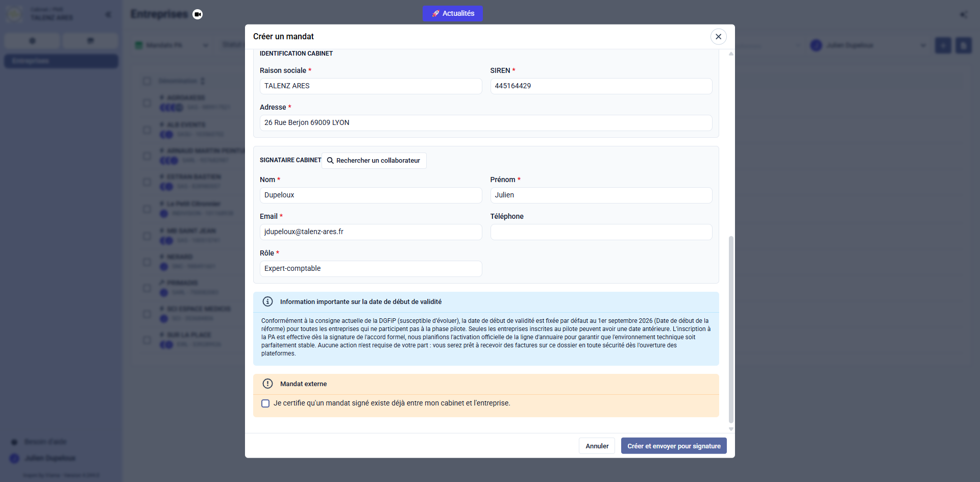The width and height of the screenshot is (980, 482).
Task: Click the scroll-down arrow of the dialog
Action: [x=731, y=429]
